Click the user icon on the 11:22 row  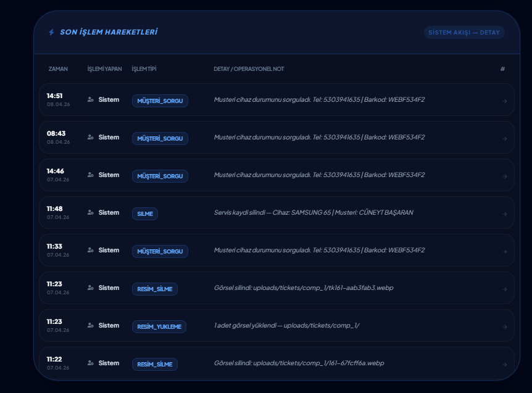[x=91, y=363]
